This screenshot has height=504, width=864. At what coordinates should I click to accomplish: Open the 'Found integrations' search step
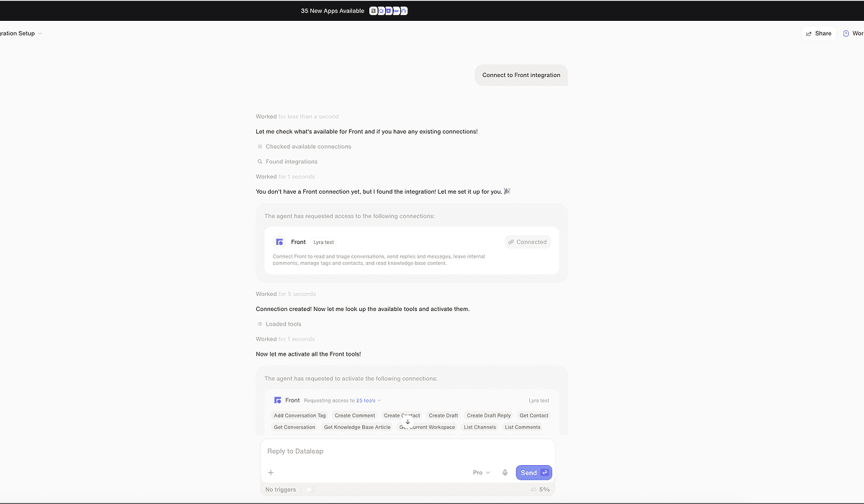click(x=287, y=162)
